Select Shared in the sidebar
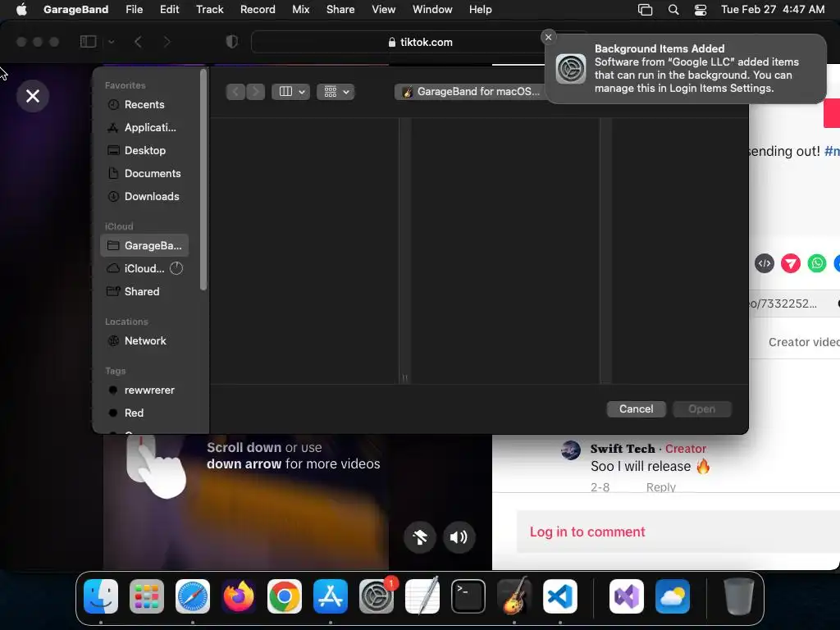The height and width of the screenshot is (630, 840). click(x=144, y=291)
